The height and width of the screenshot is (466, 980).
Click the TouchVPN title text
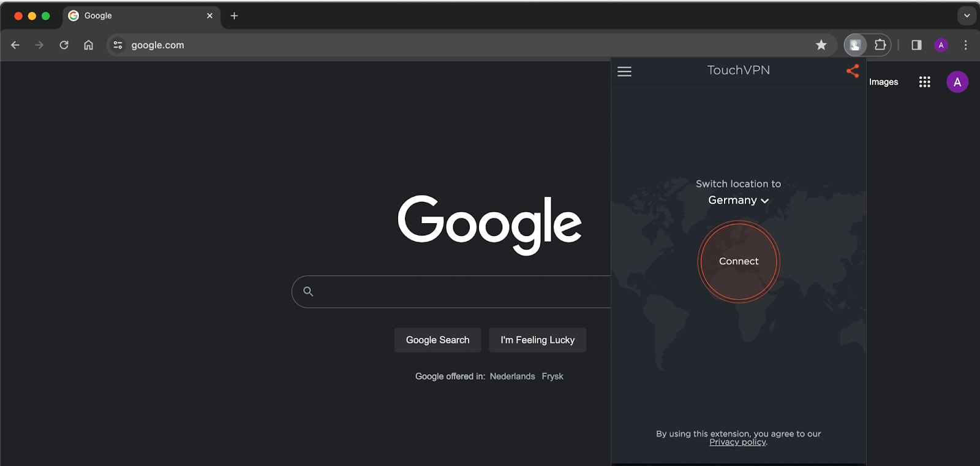pyautogui.click(x=738, y=70)
